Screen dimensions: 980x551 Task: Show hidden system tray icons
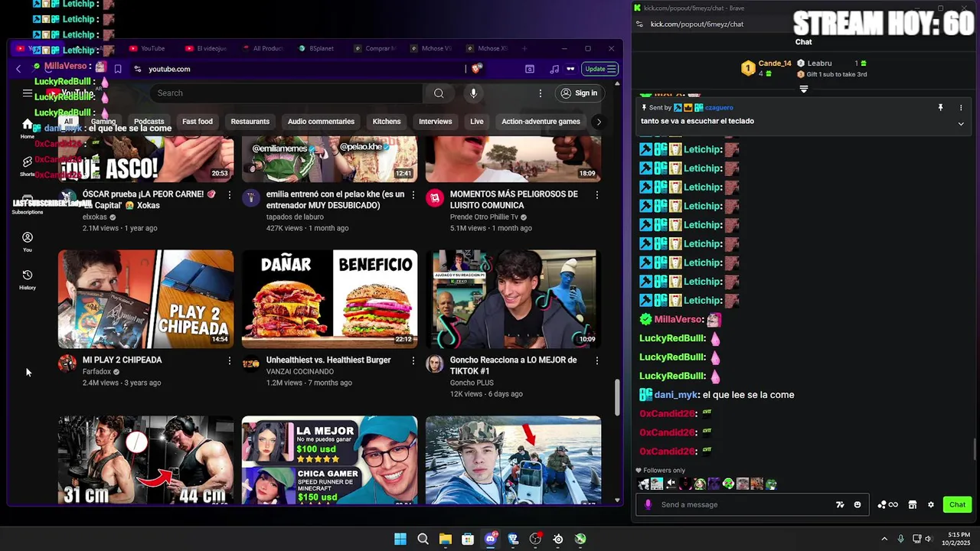point(884,539)
